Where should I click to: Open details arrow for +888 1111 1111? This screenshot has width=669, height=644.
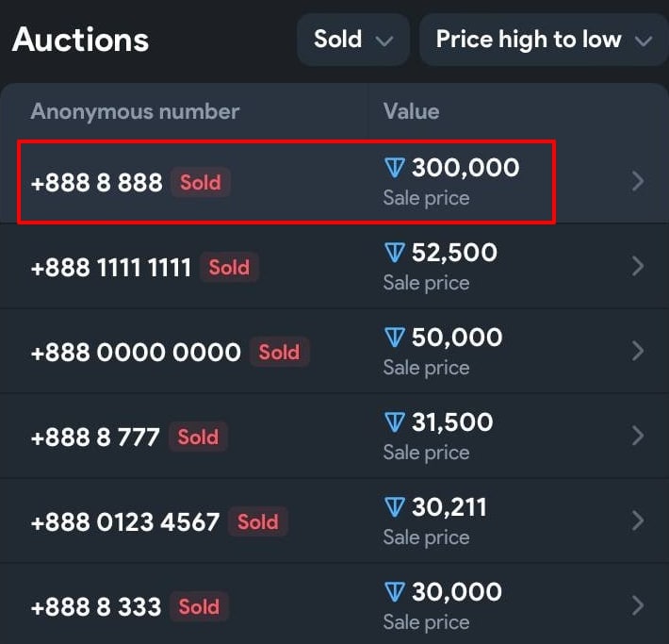tap(638, 266)
